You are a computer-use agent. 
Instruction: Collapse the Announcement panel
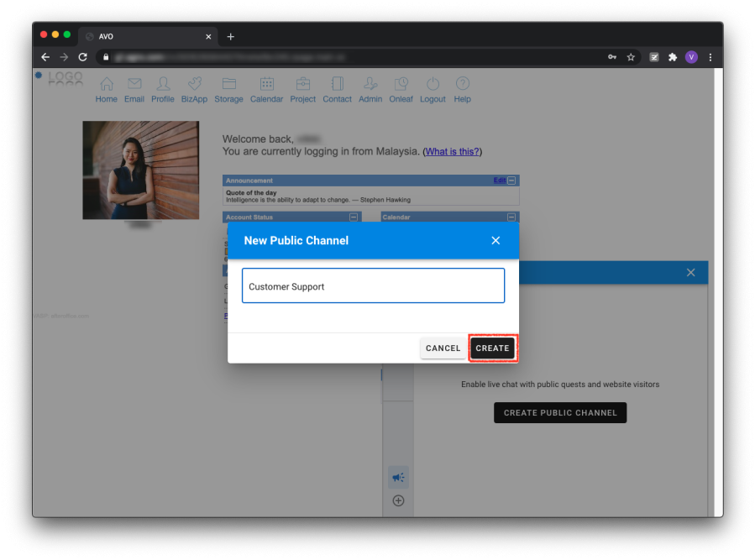512,181
